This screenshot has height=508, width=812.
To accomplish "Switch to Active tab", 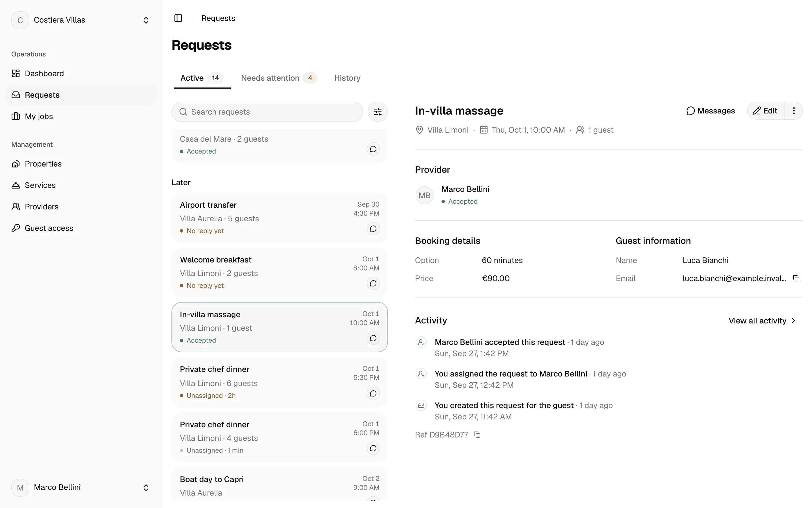I will (202, 78).
